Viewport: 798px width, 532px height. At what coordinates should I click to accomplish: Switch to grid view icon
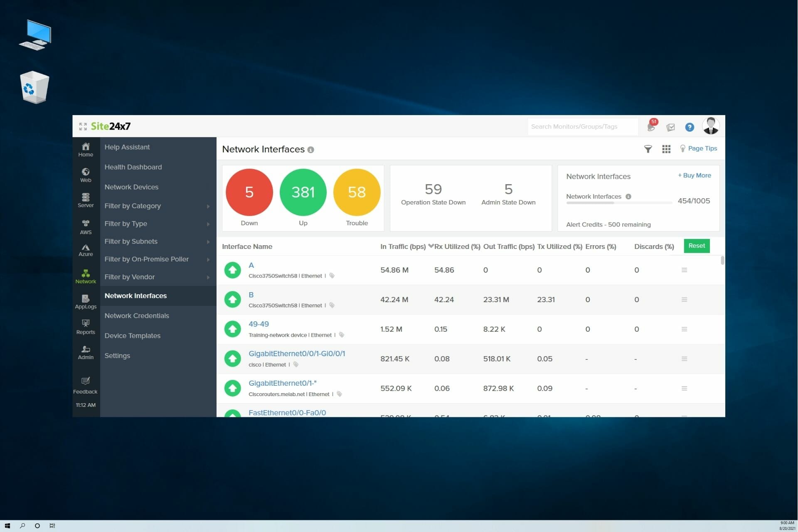click(666, 149)
